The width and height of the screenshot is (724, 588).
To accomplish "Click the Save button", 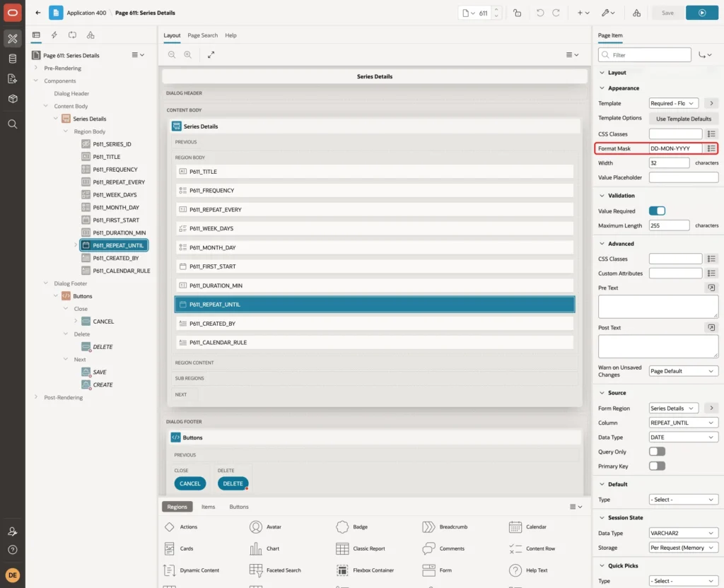I will coord(667,13).
